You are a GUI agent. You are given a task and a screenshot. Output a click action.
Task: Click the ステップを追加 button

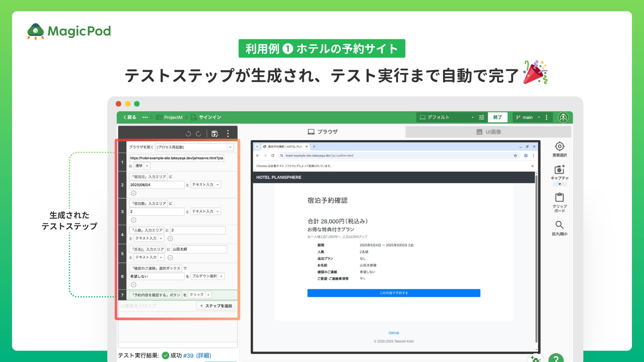pyautogui.click(x=216, y=306)
